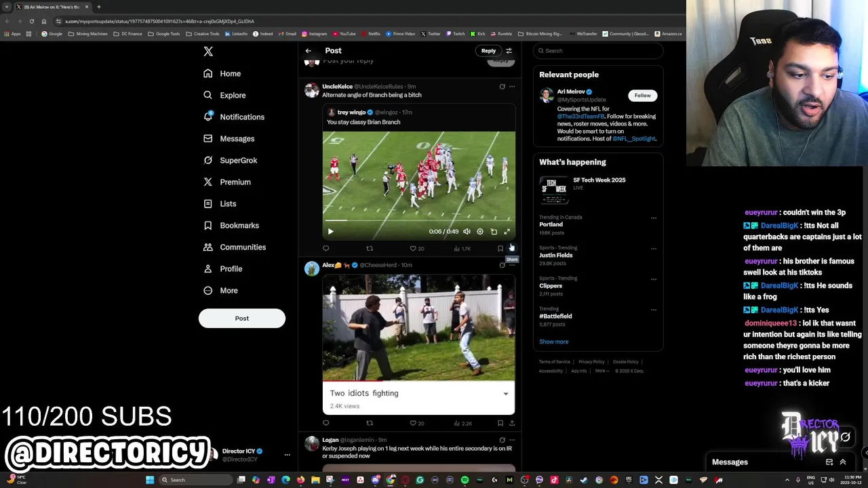Open the Premium page
This screenshot has height=488, width=868.
click(227, 182)
